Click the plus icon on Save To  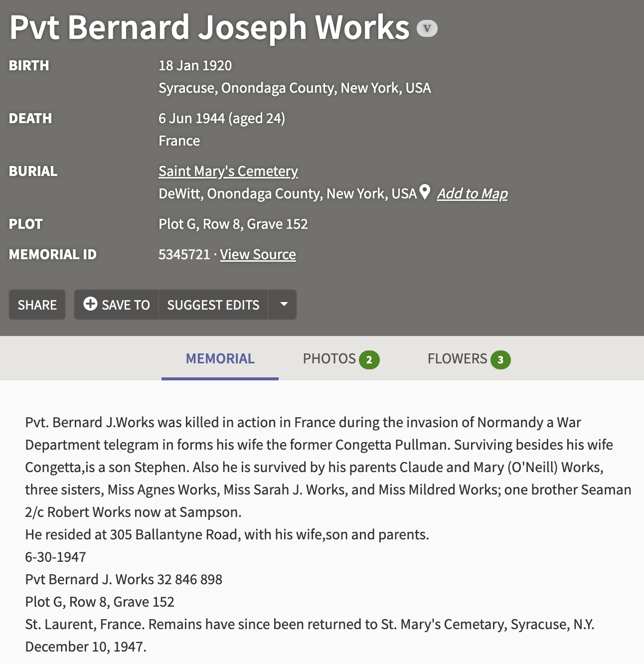(90, 304)
